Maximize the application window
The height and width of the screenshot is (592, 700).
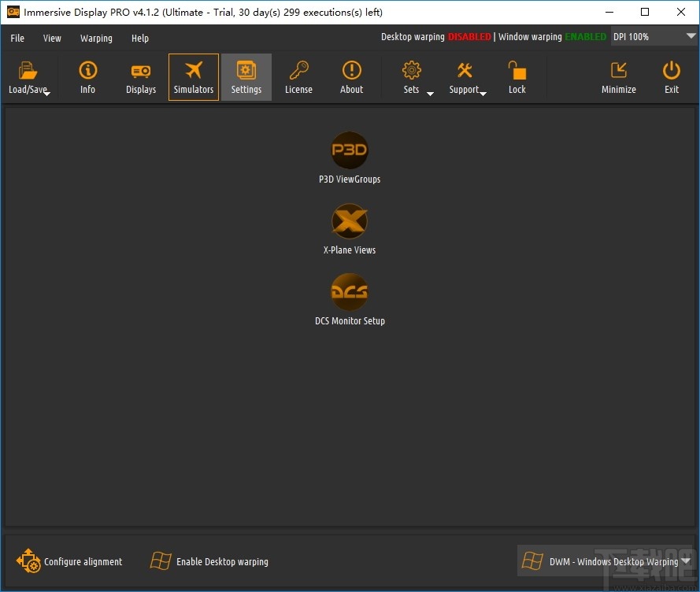(645, 12)
